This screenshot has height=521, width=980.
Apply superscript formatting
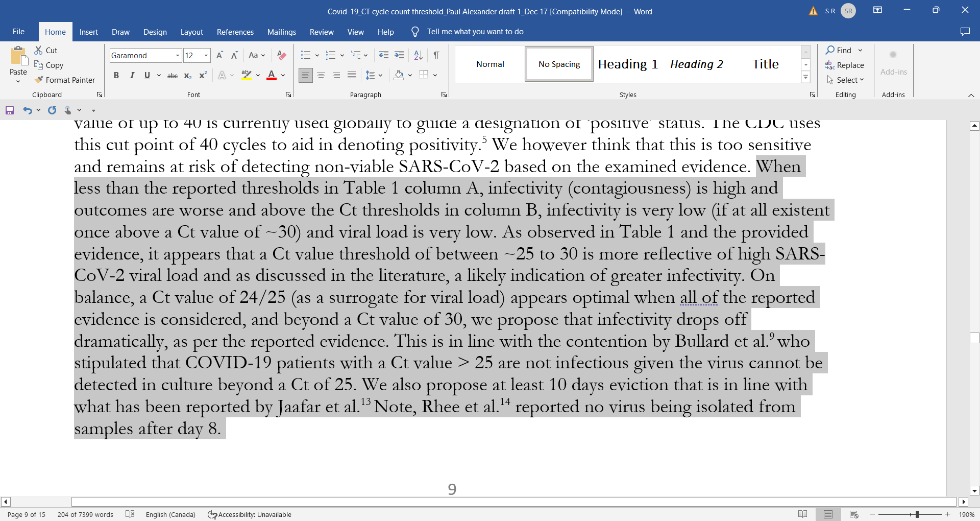point(203,76)
